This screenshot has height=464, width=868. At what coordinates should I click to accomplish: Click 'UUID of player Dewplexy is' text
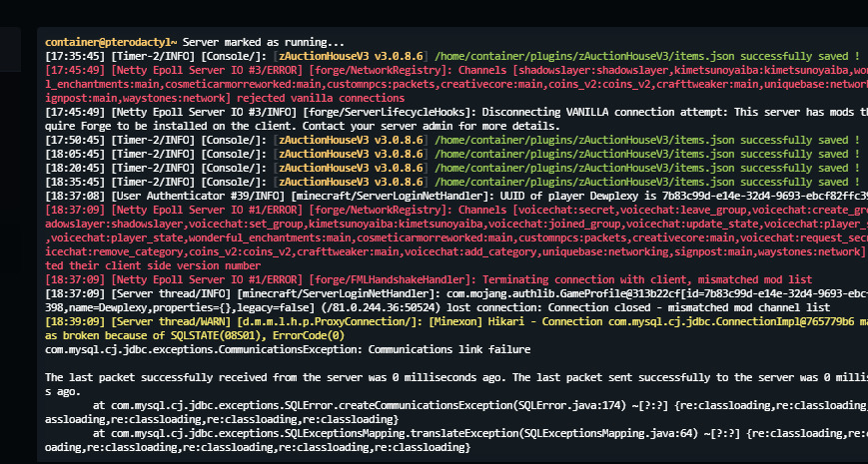tap(577, 196)
